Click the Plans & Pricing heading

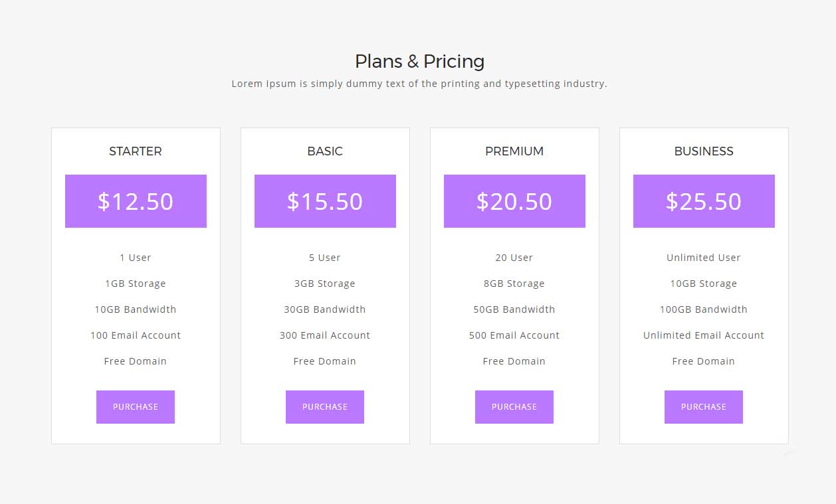point(419,61)
